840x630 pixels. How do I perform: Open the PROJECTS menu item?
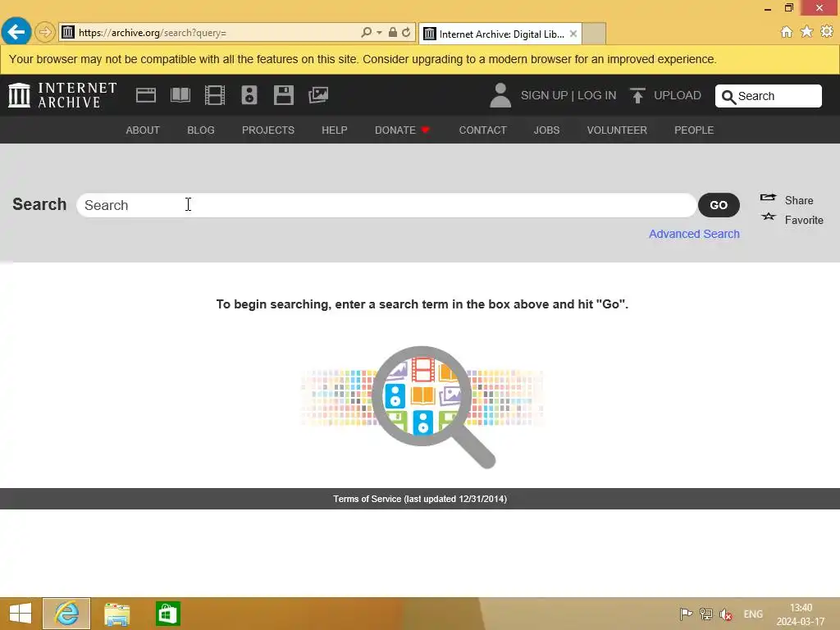pyautogui.click(x=268, y=130)
